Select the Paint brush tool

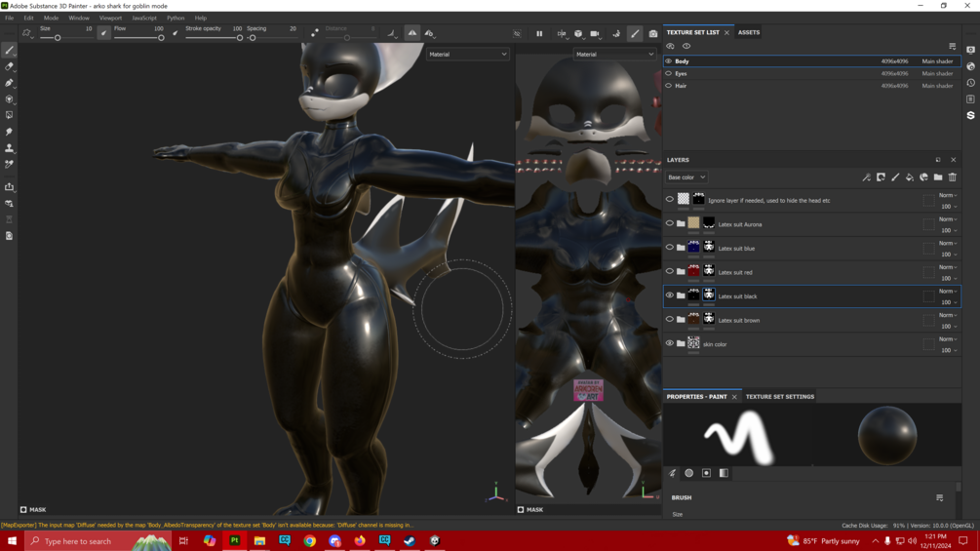pos(10,51)
